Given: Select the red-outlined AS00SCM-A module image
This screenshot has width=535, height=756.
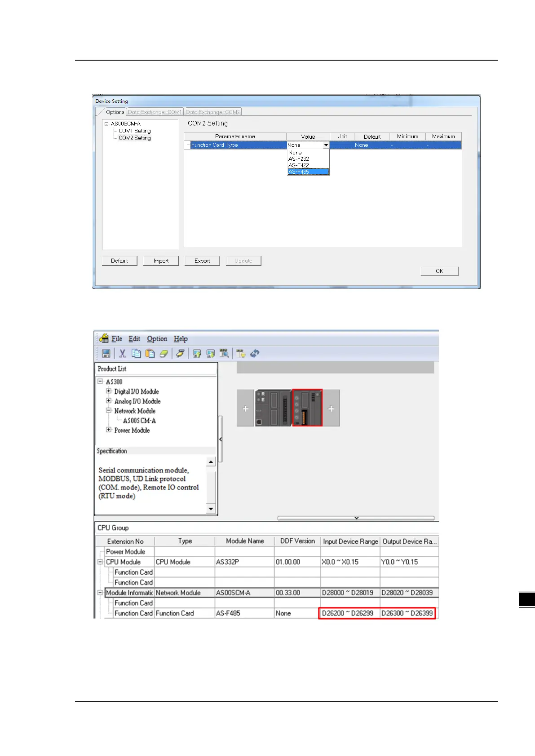Looking at the screenshot, I should pyautogui.click(x=307, y=408).
